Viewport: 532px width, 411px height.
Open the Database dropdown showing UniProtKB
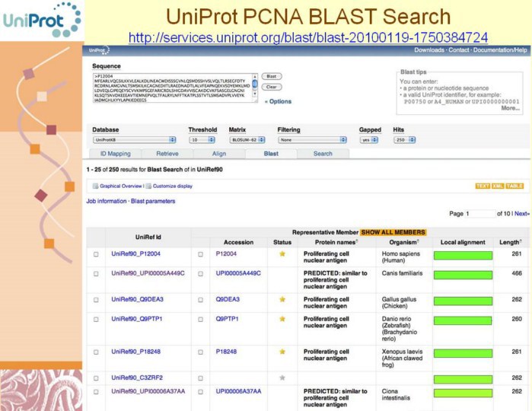(135, 140)
